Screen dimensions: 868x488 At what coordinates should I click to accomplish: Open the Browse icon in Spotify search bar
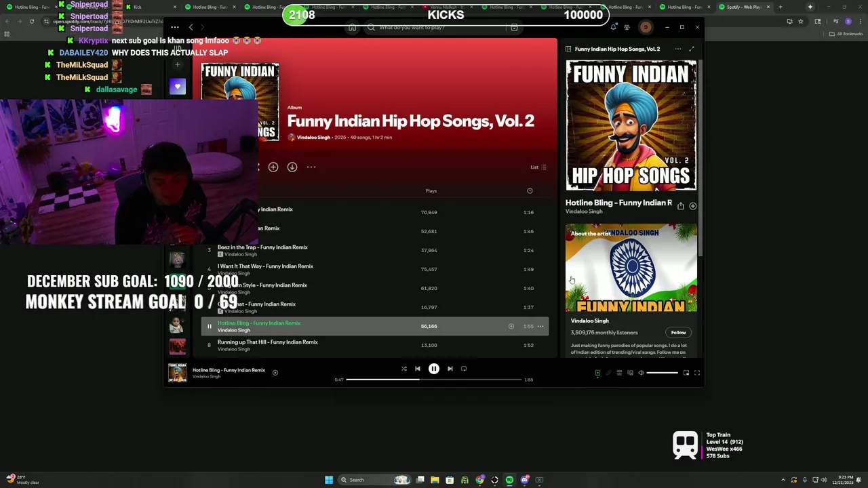pyautogui.click(x=514, y=28)
